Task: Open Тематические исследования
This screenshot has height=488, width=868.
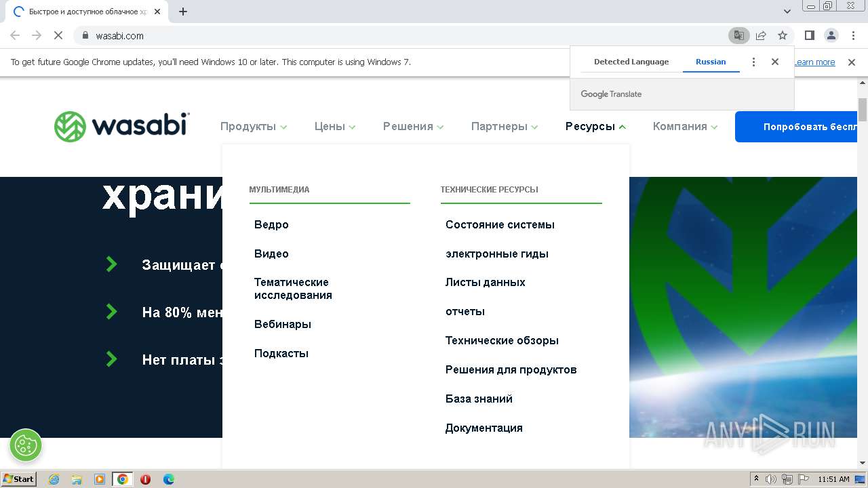Action: (293, 289)
